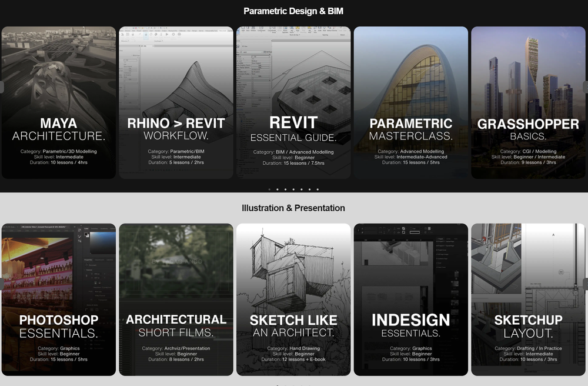
Task: Open the Rhino > Revit Workflow course card
Action: point(176,102)
